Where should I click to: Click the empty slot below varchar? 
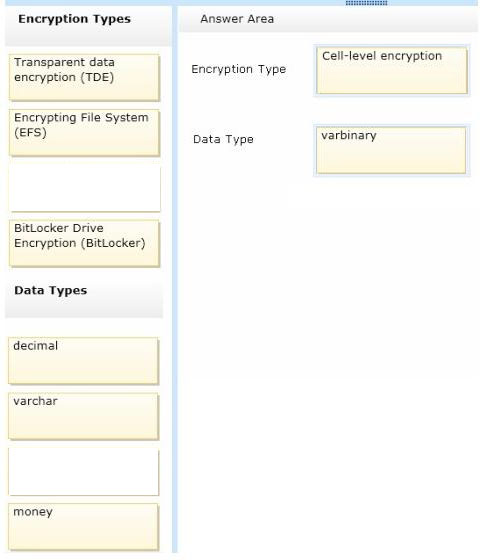84,472
